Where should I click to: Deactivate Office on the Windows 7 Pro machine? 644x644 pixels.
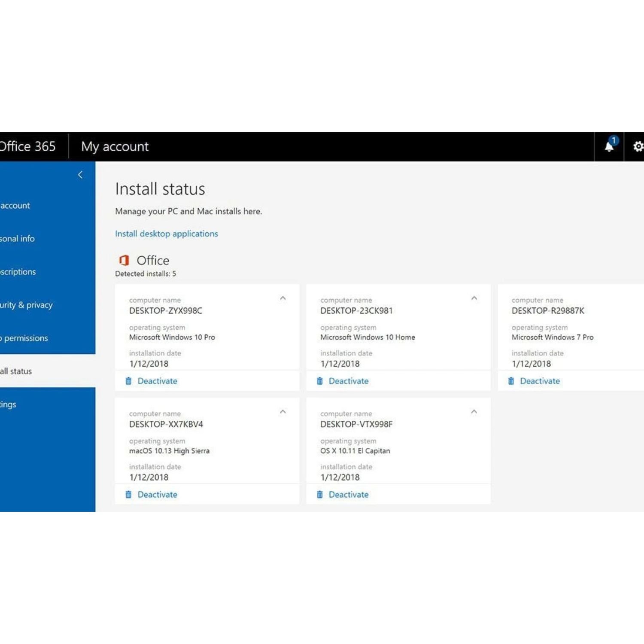[539, 381]
